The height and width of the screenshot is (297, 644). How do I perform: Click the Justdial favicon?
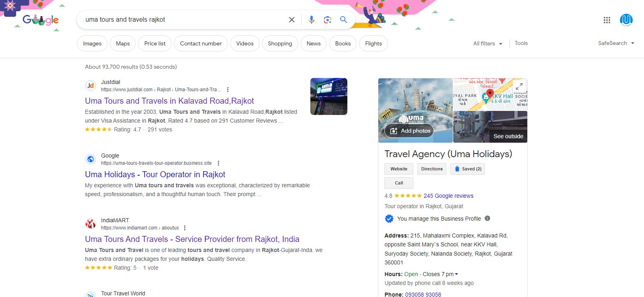[91, 86]
